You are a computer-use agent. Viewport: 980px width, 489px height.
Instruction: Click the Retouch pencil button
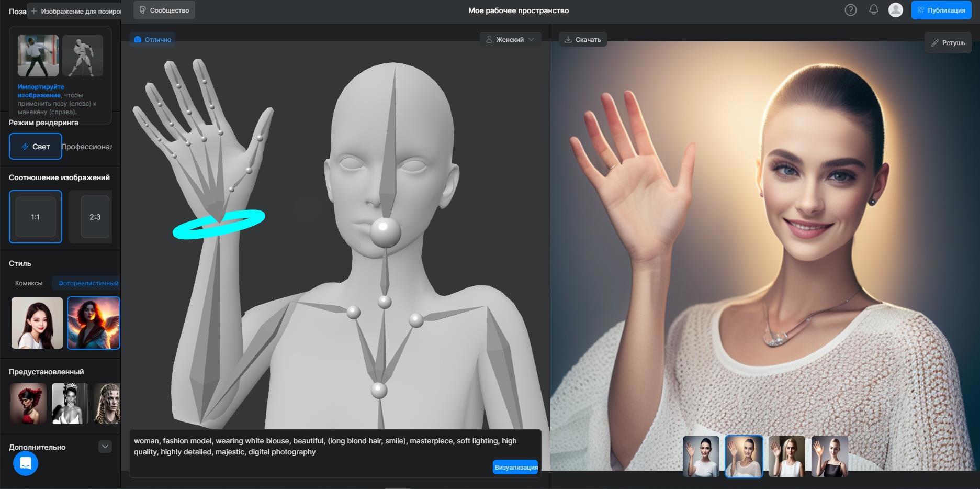(948, 43)
